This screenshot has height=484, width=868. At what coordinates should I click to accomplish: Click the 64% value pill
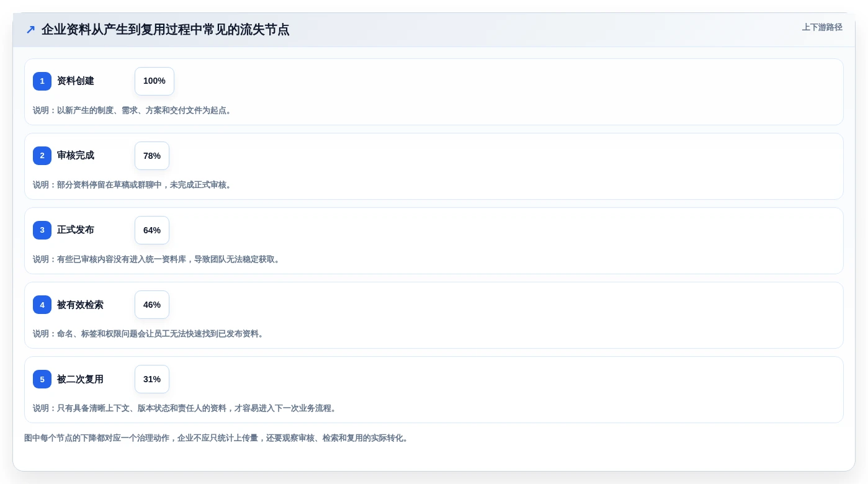click(x=152, y=230)
